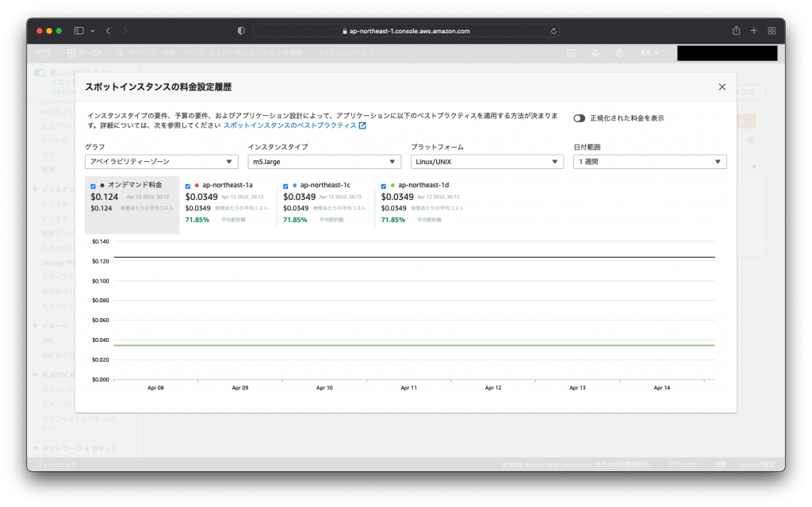This screenshot has height=507, width=812.
Task: Open AMI in the background EC2 sidebar
Action: [x=48, y=340]
